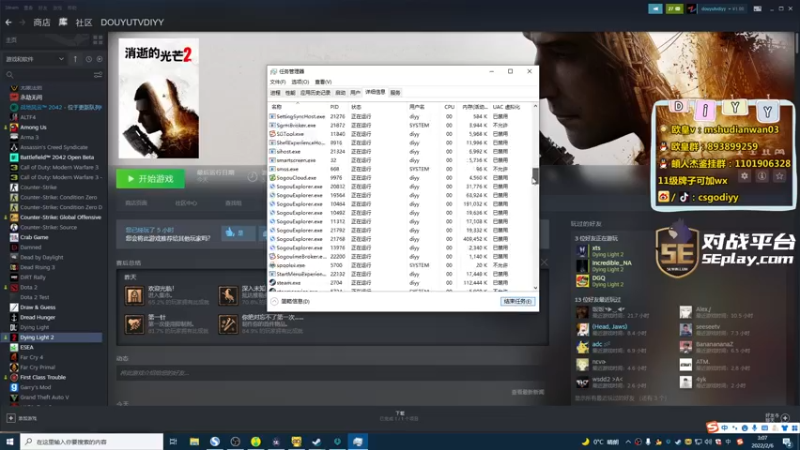Open game info circle icon
800x450 pixels.
pyautogui.click(x=762, y=176)
